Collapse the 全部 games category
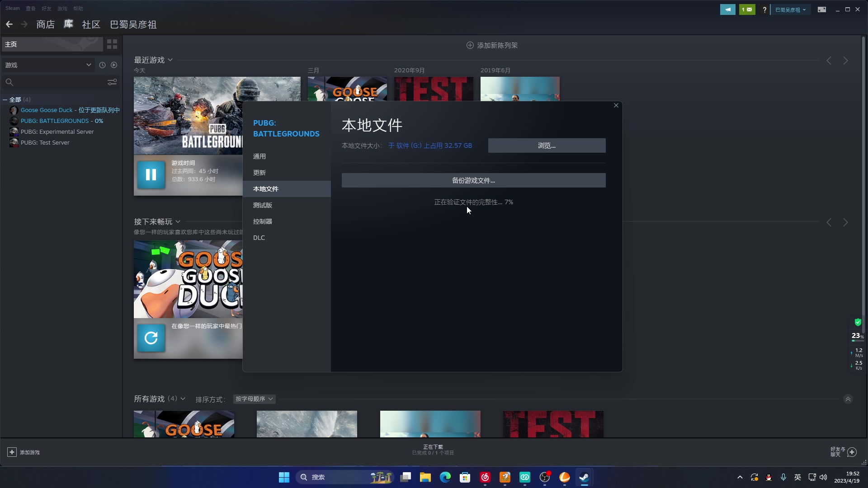Viewport: 868px width, 488px height. tap(5, 100)
